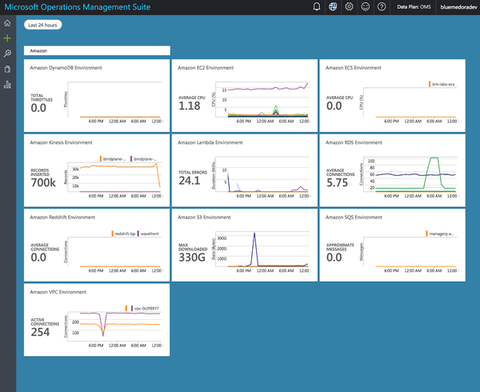480x392 pixels.
Task: Open the settings gear icon
Action: pos(349,7)
